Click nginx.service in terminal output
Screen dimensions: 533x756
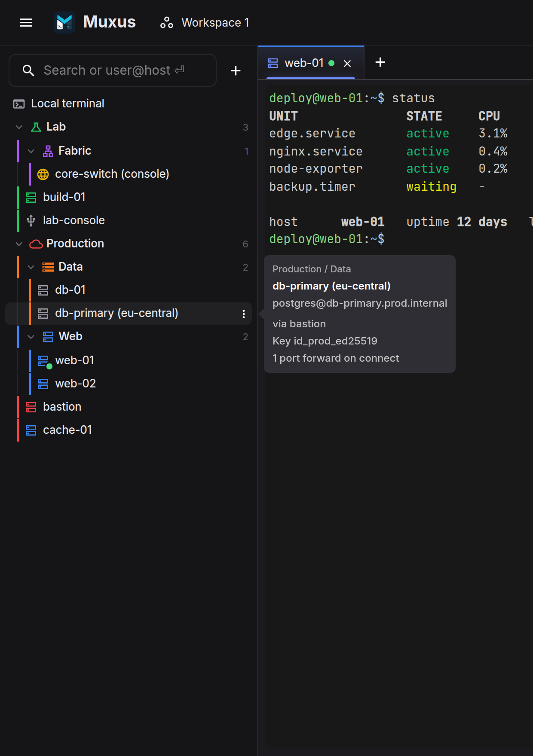(316, 151)
